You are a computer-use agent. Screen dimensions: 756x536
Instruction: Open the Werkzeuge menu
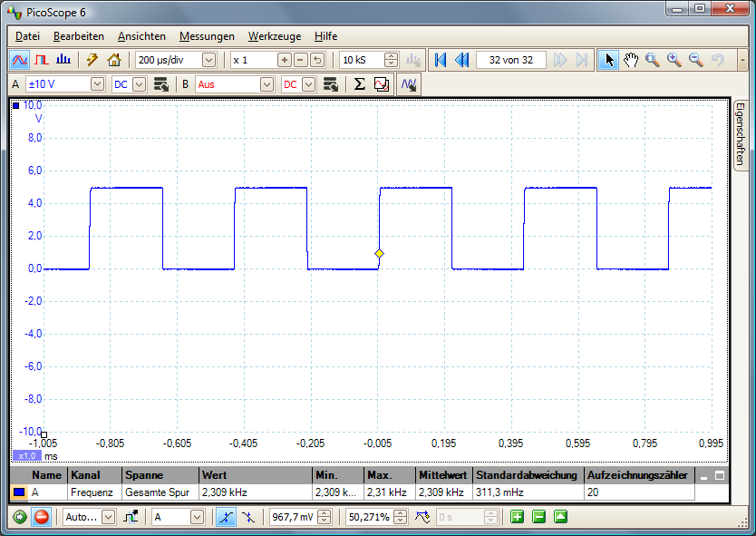pos(274,36)
